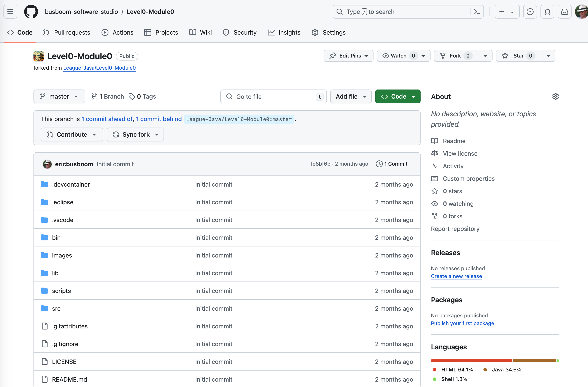The height and width of the screenshot is (387, 588).
Task: Click the 1 commit behind link
Action: tap(159, 119)
